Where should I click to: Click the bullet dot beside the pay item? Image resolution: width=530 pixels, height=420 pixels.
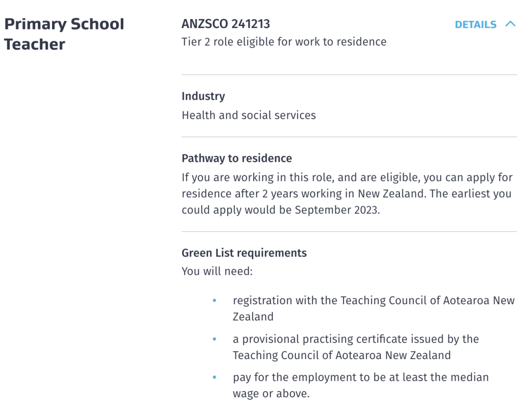tap(214, 377)
